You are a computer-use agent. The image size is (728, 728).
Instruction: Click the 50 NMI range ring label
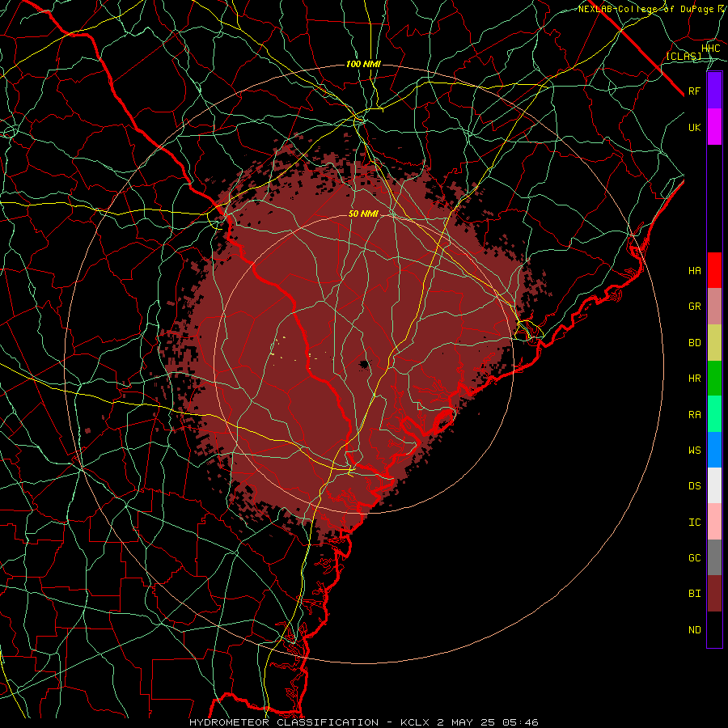click(363, 214)
